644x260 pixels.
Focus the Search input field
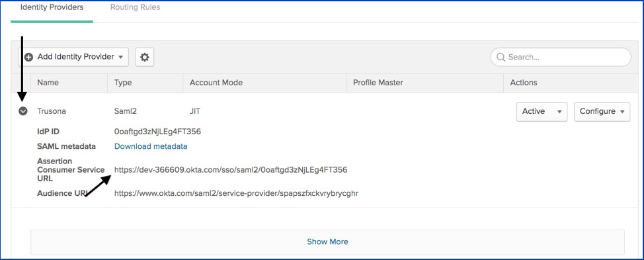tap(561, 57)
